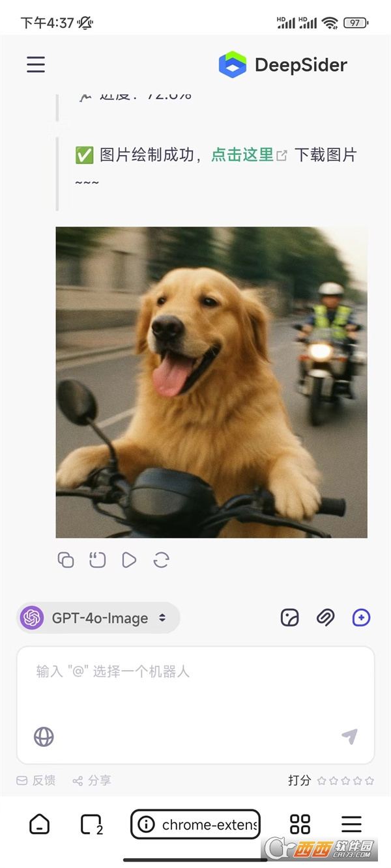Go to browser home via house icon
This screenshot has width=391, height=868.
[40, 824]
